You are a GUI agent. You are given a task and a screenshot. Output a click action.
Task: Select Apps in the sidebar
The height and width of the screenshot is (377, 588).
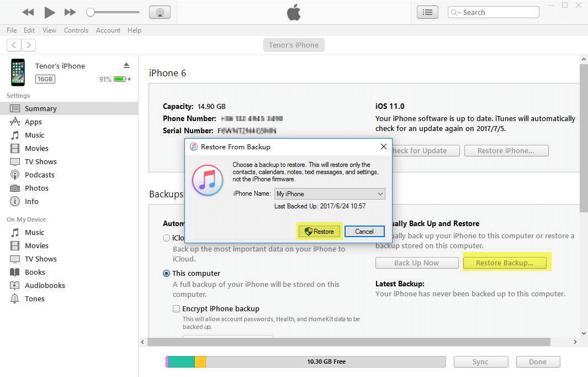[x=34, y=122]
